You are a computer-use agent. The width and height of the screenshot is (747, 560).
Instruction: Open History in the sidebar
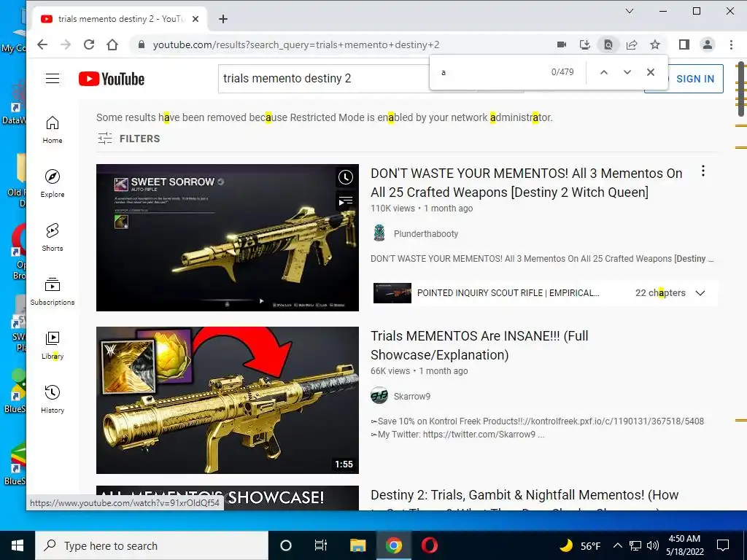tap(53, 399)
